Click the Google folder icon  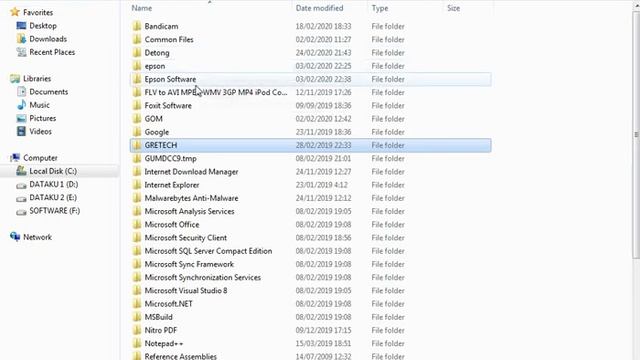pyautogui.click(x=137, y=132)
